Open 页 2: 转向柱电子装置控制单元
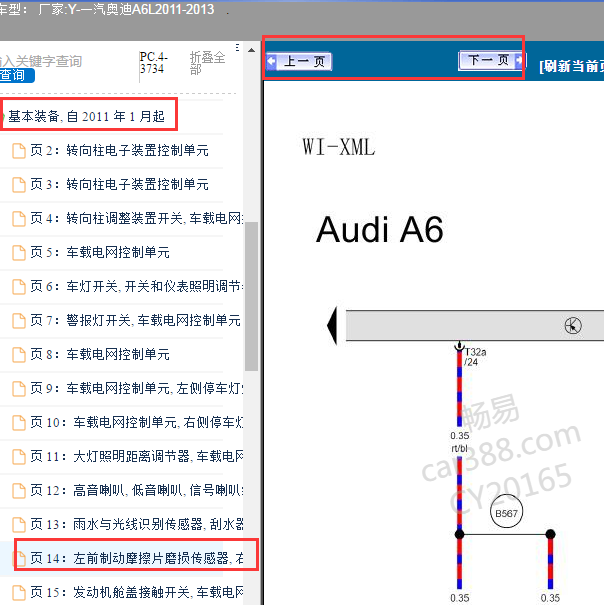The image size is (604, 605). point(120,150)
